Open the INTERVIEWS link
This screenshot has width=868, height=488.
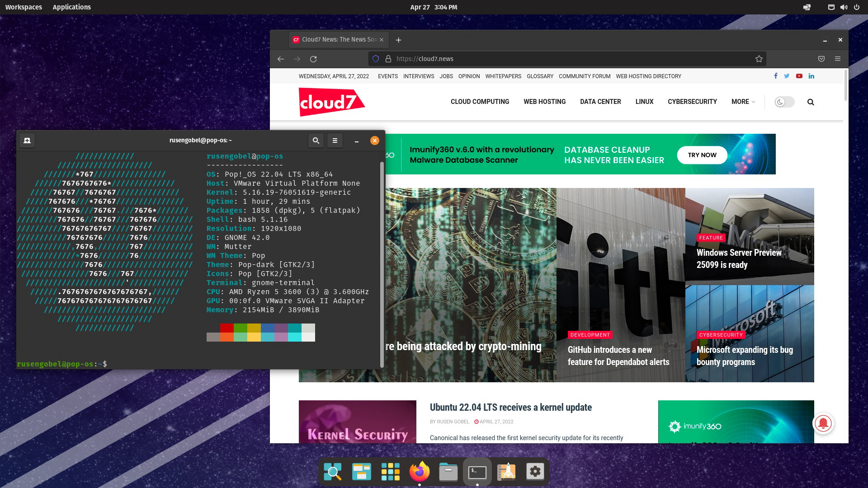pos(419,76)
